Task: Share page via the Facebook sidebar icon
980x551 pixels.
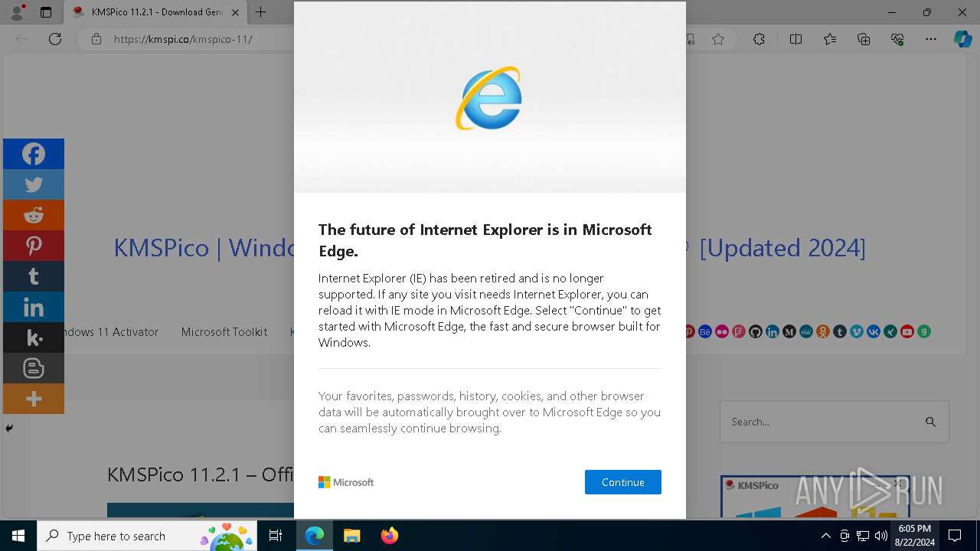Action: (x=34, y=154)
